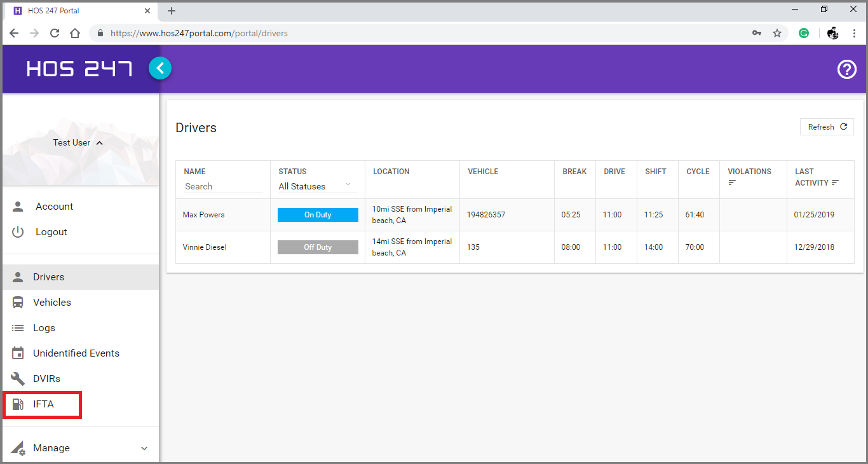The width and height of the screenshot is (868, 464).
Task: Click vehicle number 135
Action: point(473,247)
